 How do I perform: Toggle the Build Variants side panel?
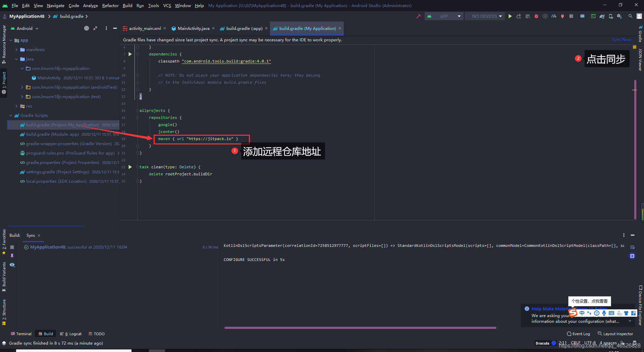4,277
